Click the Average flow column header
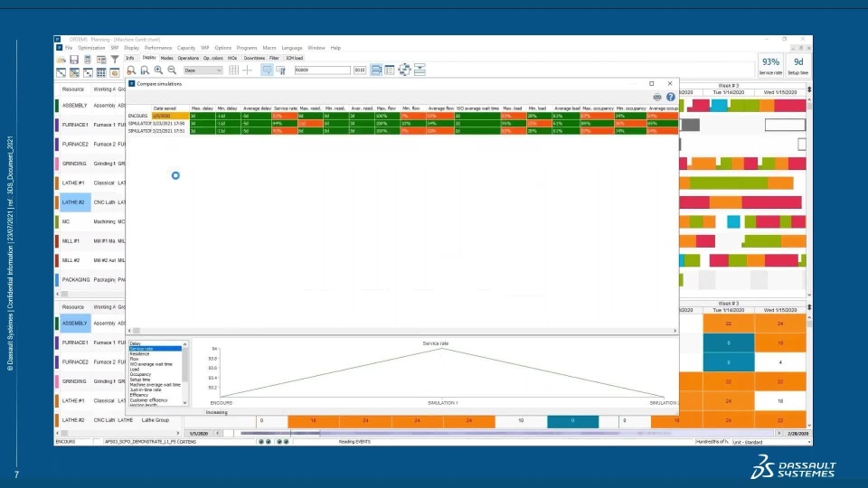 (x=440, y=108)
